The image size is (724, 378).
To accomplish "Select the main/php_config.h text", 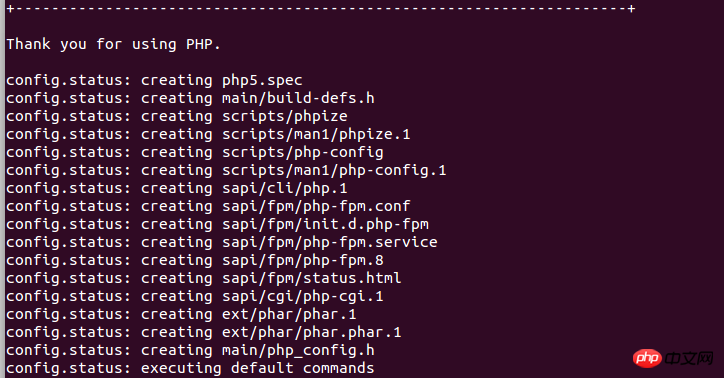I will 298,350.
